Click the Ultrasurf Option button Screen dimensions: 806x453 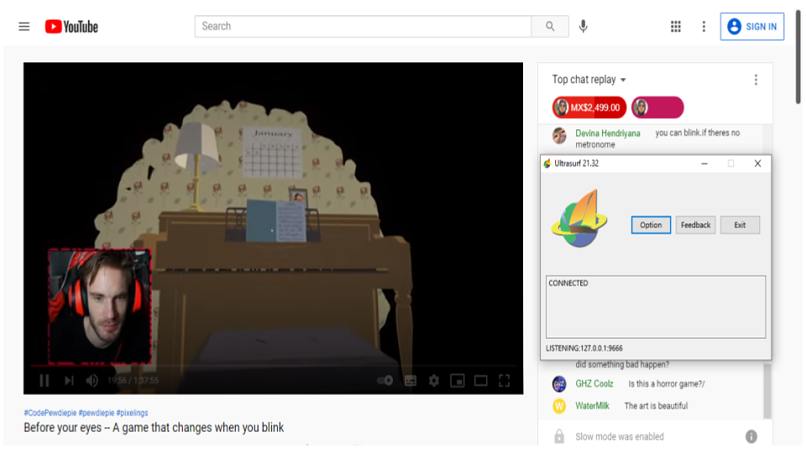tap(651, 225)
